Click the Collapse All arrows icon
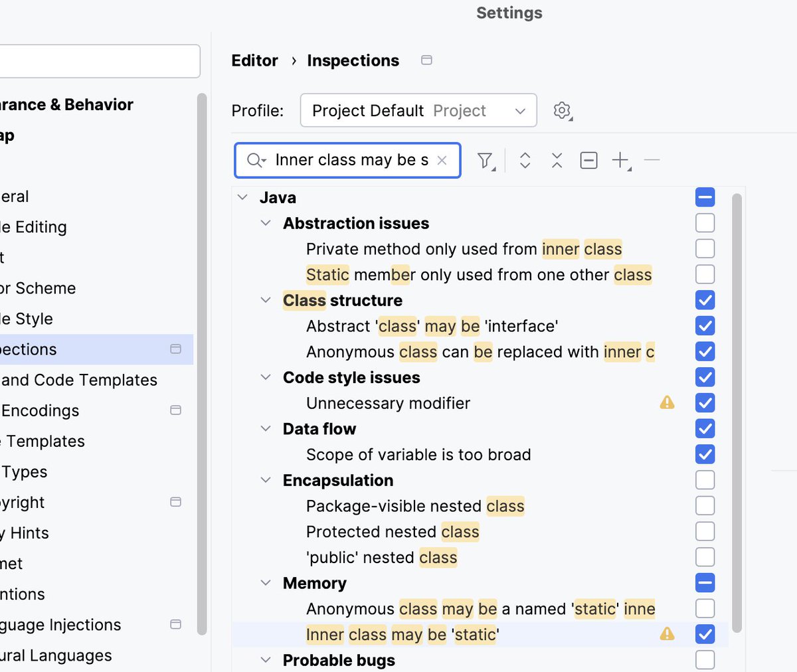Screen dimensions: 797x672 tap(557, 160)
